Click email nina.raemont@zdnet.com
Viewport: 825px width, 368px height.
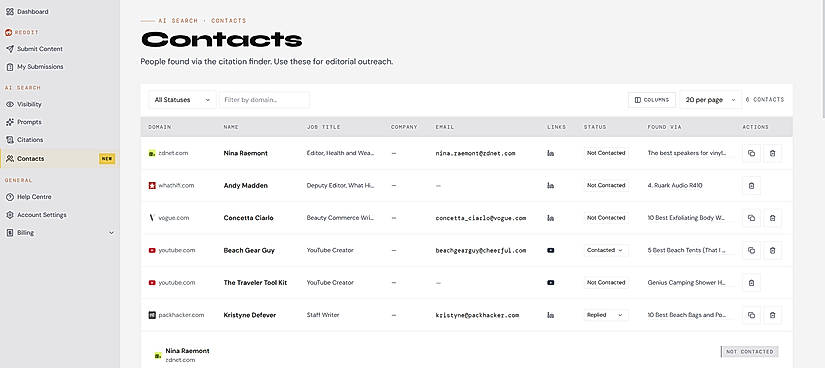coord(475,153)
